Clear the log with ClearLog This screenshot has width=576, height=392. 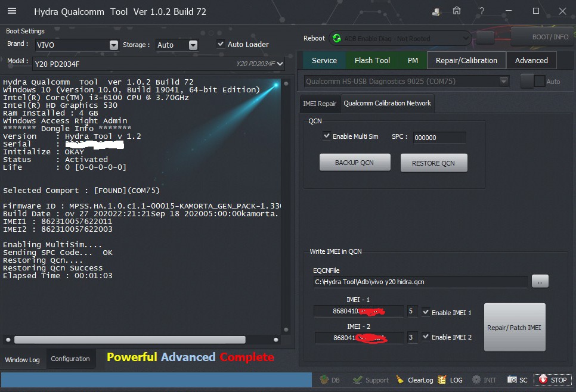click(x=414, y=380)
